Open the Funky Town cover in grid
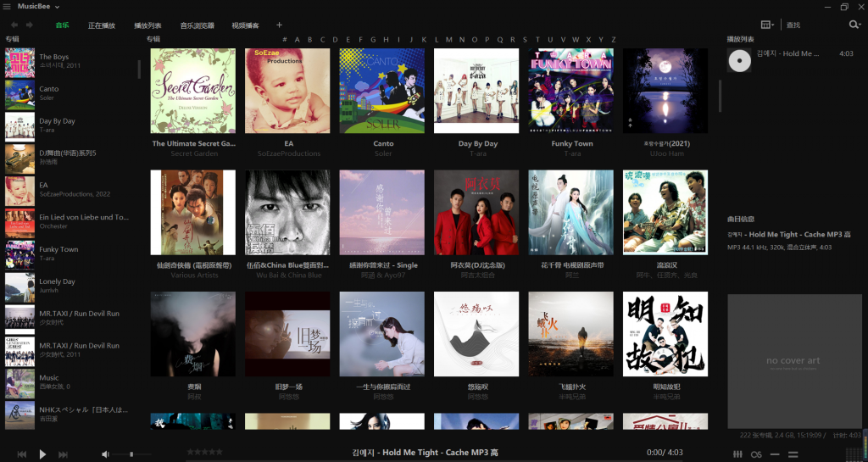Image resolution: width=868 pixels, height=462 pixels. pos(571,91)
